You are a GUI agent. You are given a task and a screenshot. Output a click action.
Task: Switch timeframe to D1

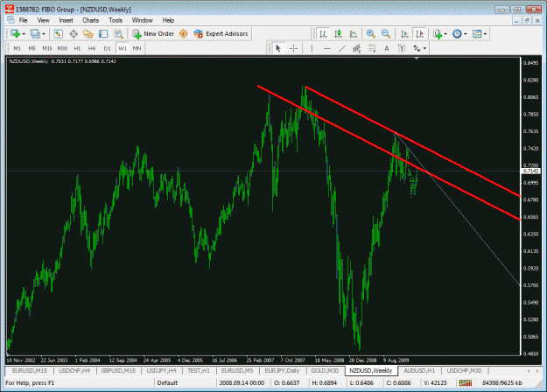pos(107,48)
